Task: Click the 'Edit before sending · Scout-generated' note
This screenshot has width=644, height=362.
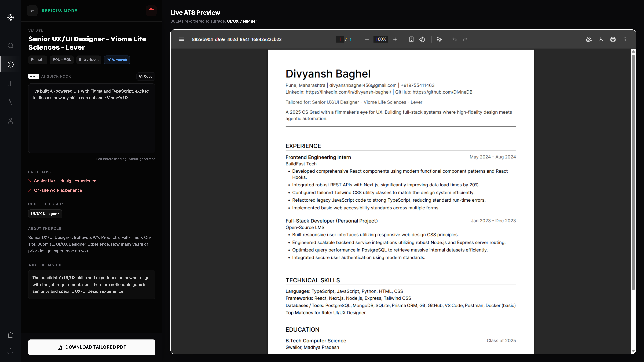Action: [x=126, y=159]
